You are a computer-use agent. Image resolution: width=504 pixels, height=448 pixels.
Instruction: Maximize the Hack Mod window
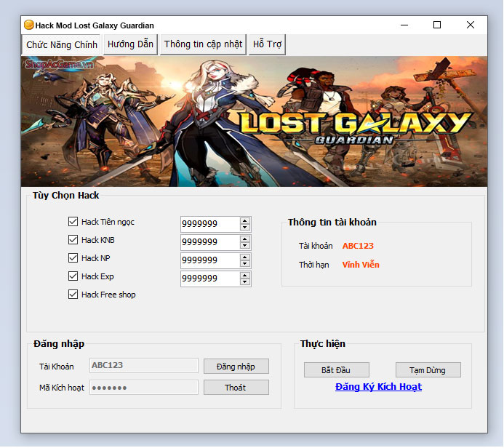click(437, 25)
